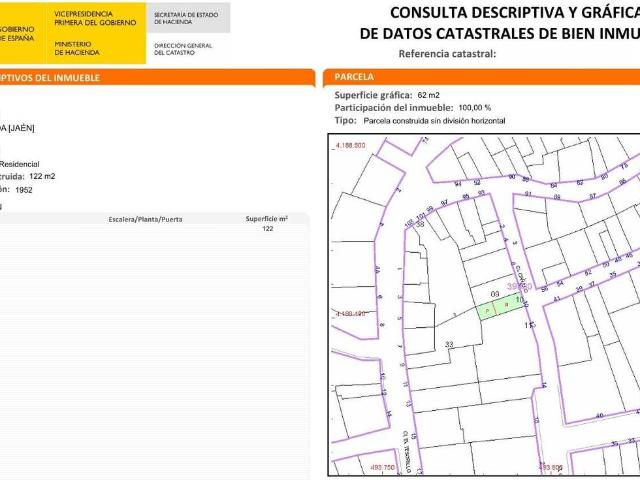Click the 493.800 coordinate label below the map
Screen dimensions: 640x480
point(552,466)
